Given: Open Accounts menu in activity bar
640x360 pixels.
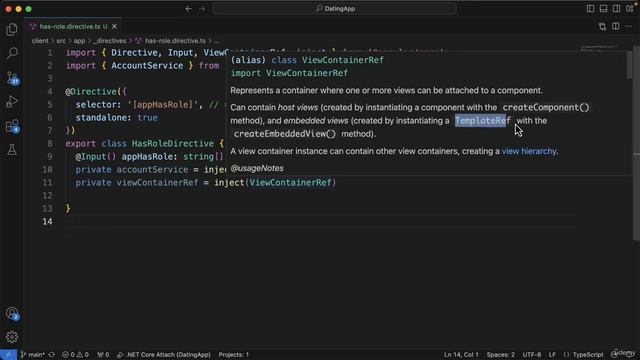Looking at the screenshot, I should (12, 313).
